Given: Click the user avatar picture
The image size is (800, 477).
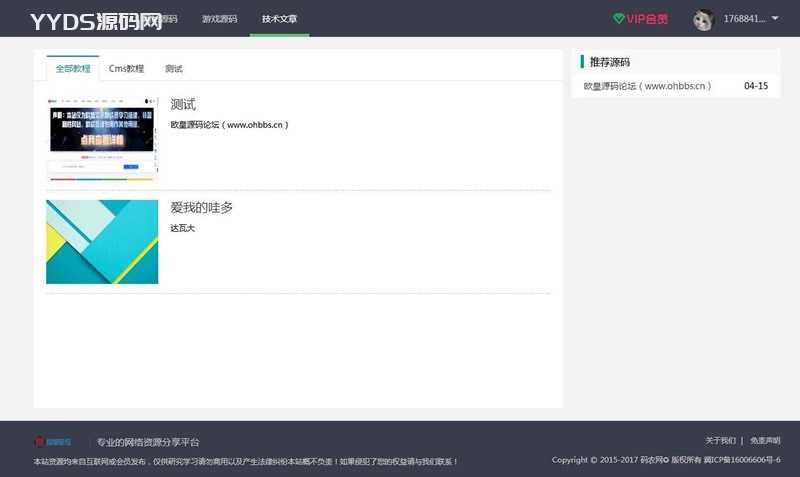Looking at the screenshot, I should pyautogui.click(x=704, y=19).
